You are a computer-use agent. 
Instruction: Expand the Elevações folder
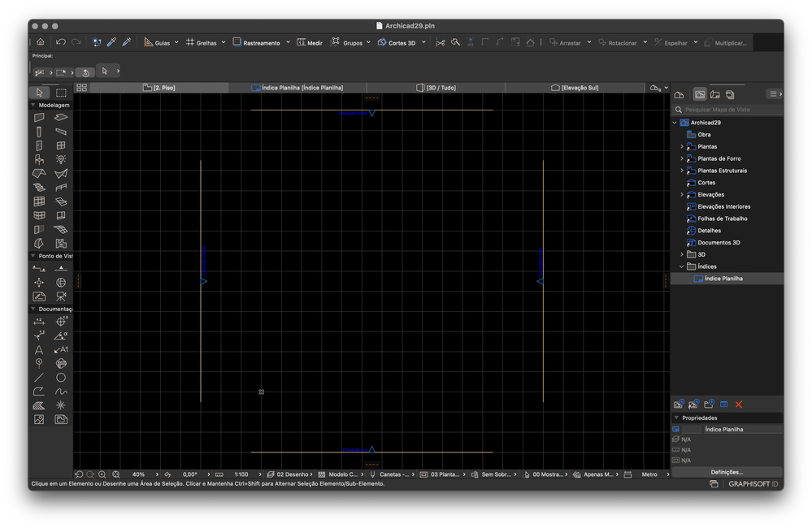(x=681, y=194)
